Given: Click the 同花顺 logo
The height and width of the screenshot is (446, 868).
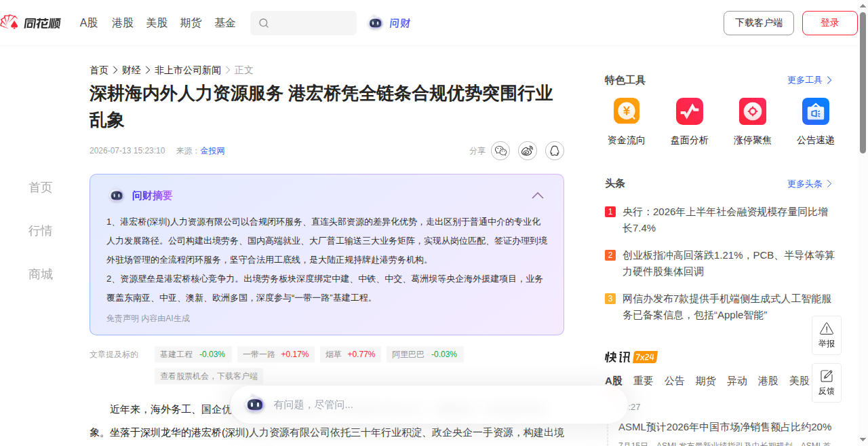Looking at the screenshot, I should [x=31, y=23].
